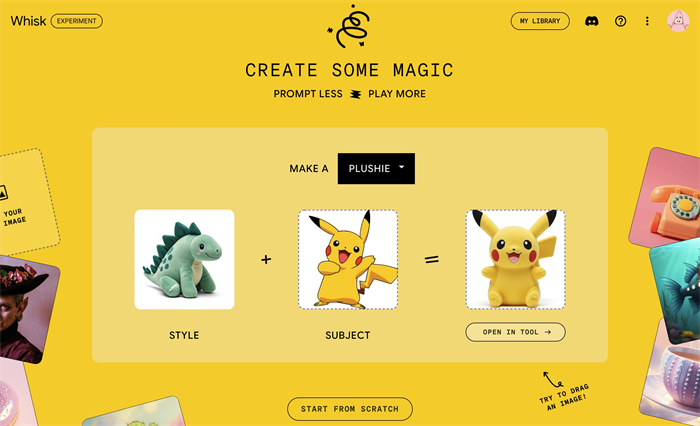
Task: Select the Pikachu subject image
Action: 348,259
